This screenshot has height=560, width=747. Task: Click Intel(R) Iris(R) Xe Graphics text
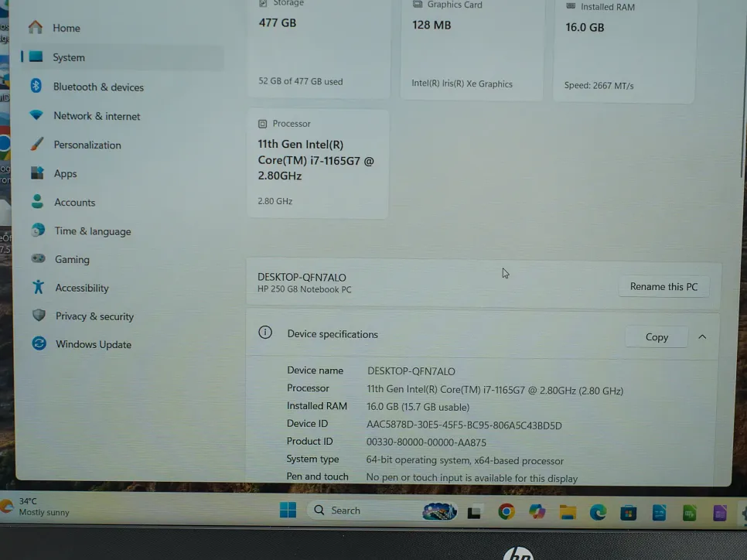point(462,84)
